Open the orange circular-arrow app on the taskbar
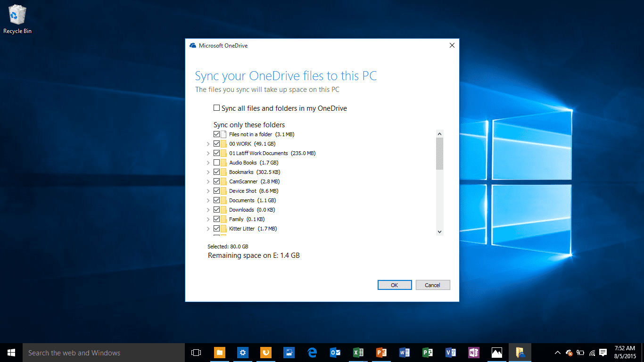Screen dimensions: 644x362 [x=266, y=353]
